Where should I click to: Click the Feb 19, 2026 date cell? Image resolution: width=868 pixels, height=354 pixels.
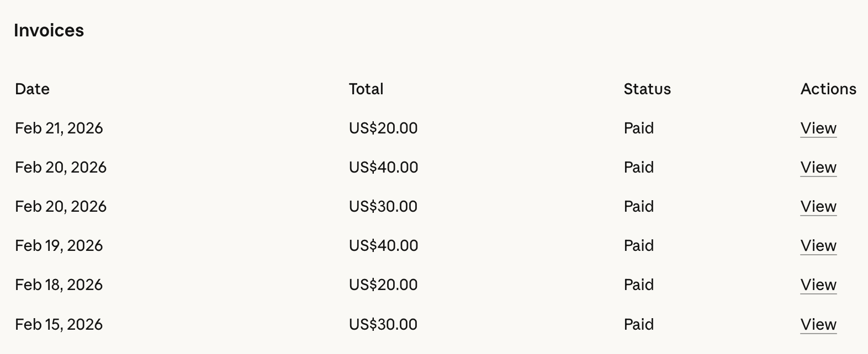[x=59, y=245]
